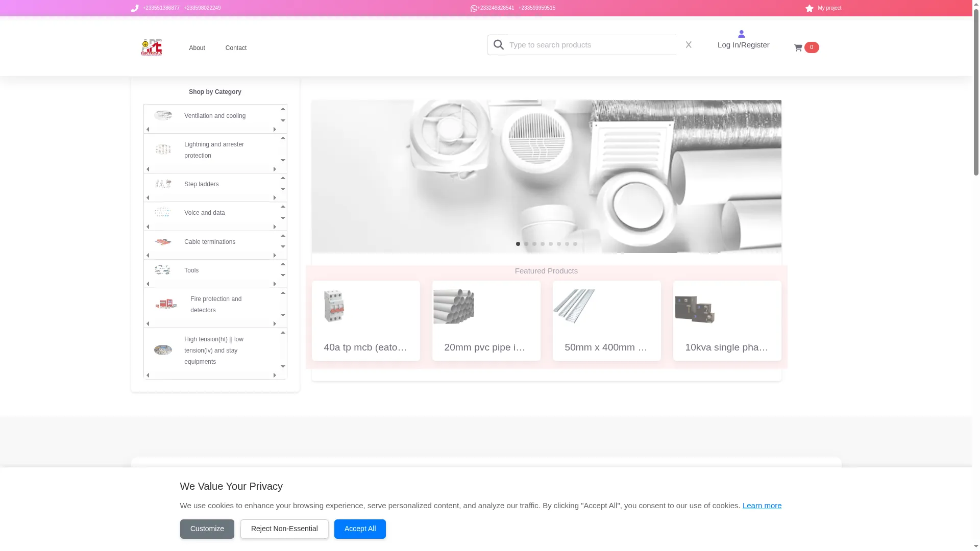
Task: Open My project link
Action: pyautogui.click(x=829, y=8)
